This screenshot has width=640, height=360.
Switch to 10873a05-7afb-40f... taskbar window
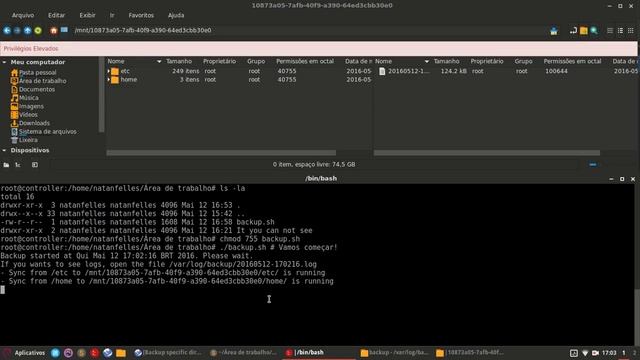[x=470, y=353]
